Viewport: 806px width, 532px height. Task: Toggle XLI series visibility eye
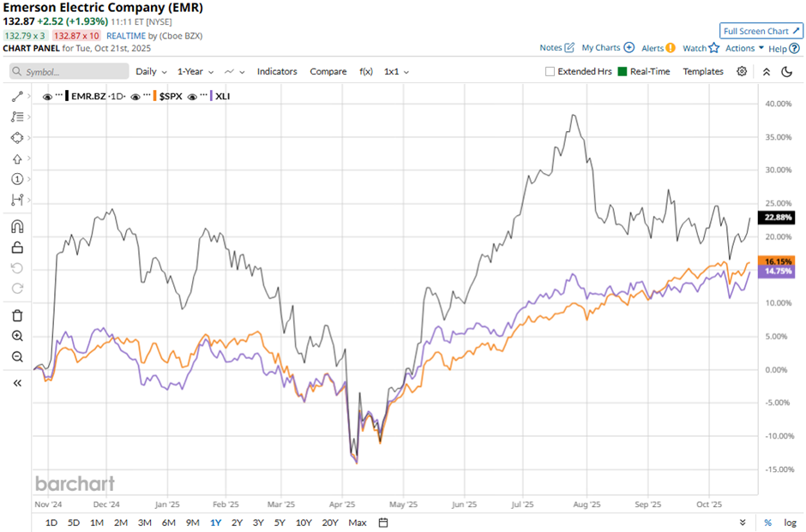point(192,97)
